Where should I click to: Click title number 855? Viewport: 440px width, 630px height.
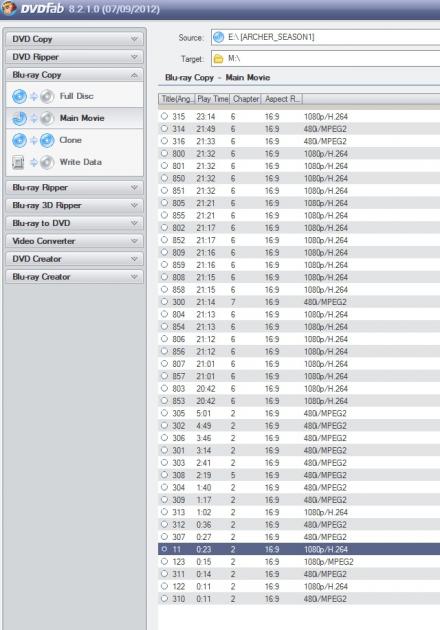coord(179,215)
